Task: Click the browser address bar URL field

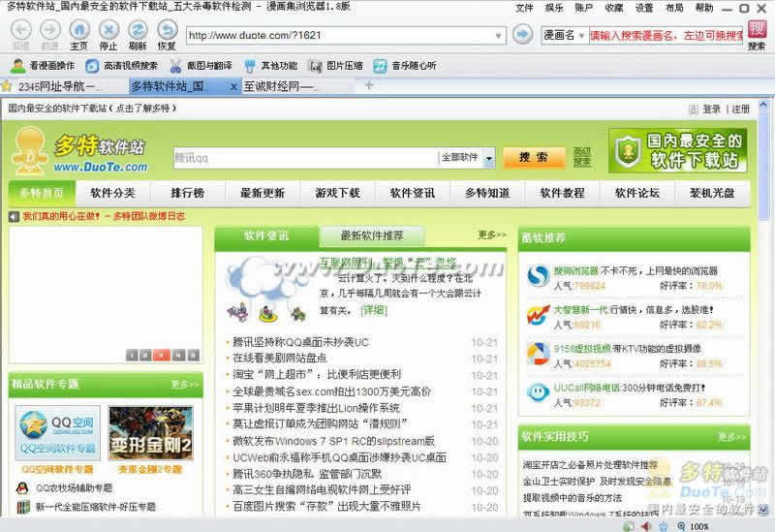Action: (341, 36)
